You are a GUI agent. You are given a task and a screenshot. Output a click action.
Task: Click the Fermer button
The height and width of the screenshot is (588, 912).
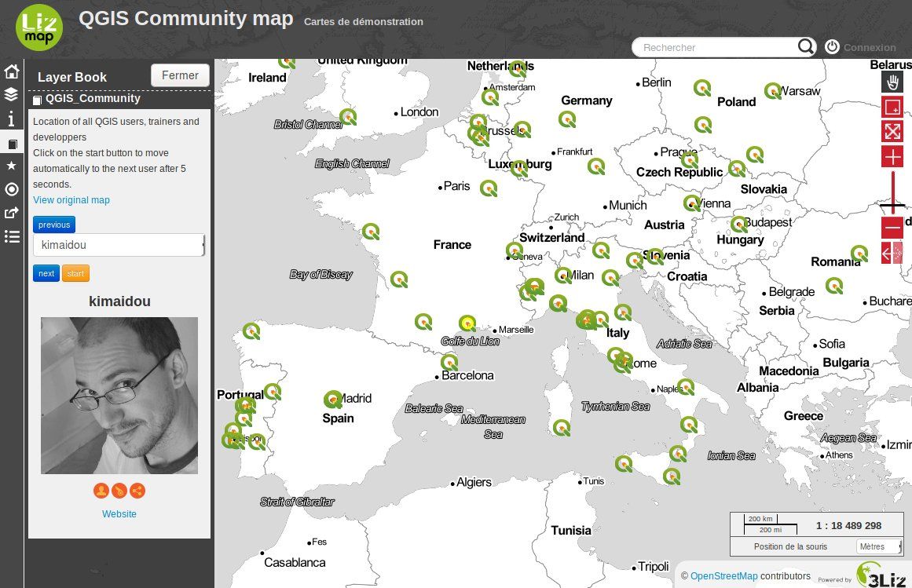click(180, 75)
